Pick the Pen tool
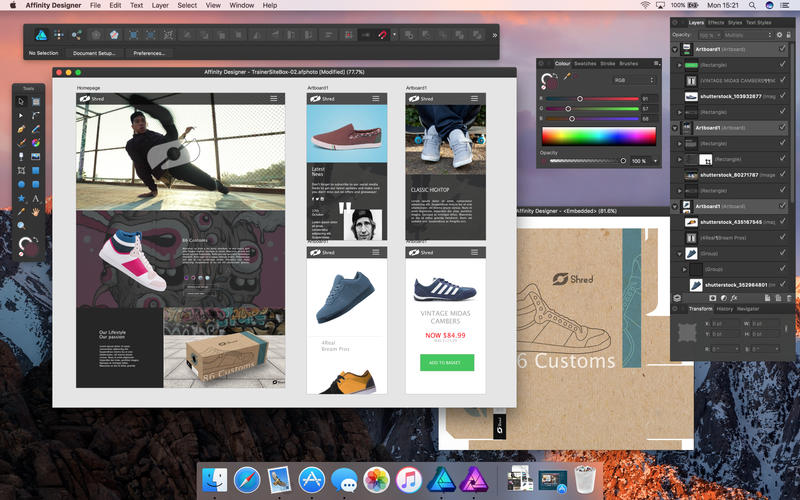The image size is (800, 500). (x=21, y=129)
